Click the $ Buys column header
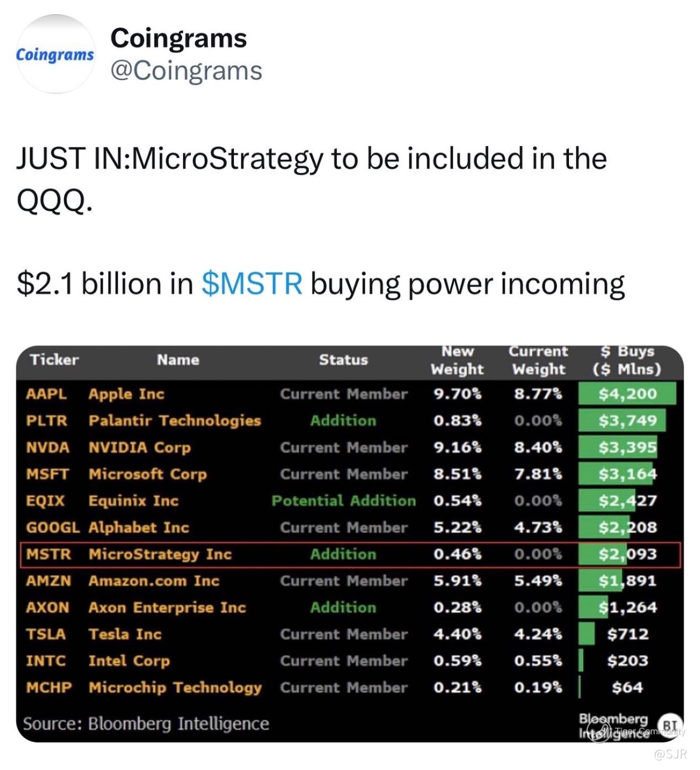 (627, 360)
